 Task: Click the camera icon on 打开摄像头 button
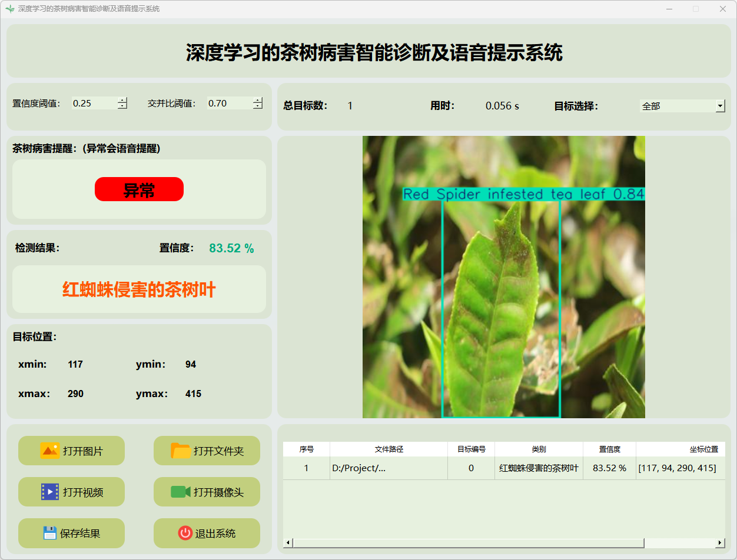click(180, 492)
